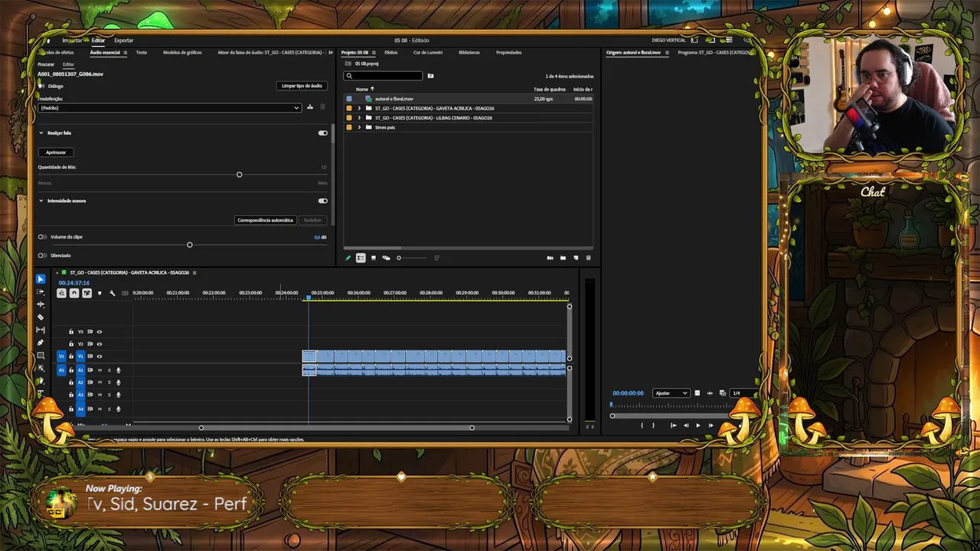Open timeline display settings wrench
The width and height of the screenshot is (980, 551).
(112, 293)
